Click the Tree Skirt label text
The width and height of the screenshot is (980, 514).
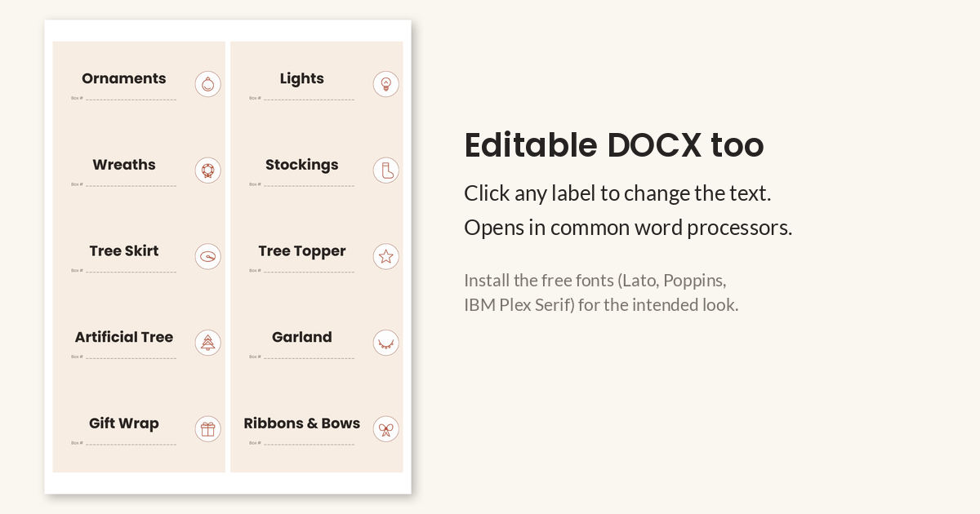[124, 251]
